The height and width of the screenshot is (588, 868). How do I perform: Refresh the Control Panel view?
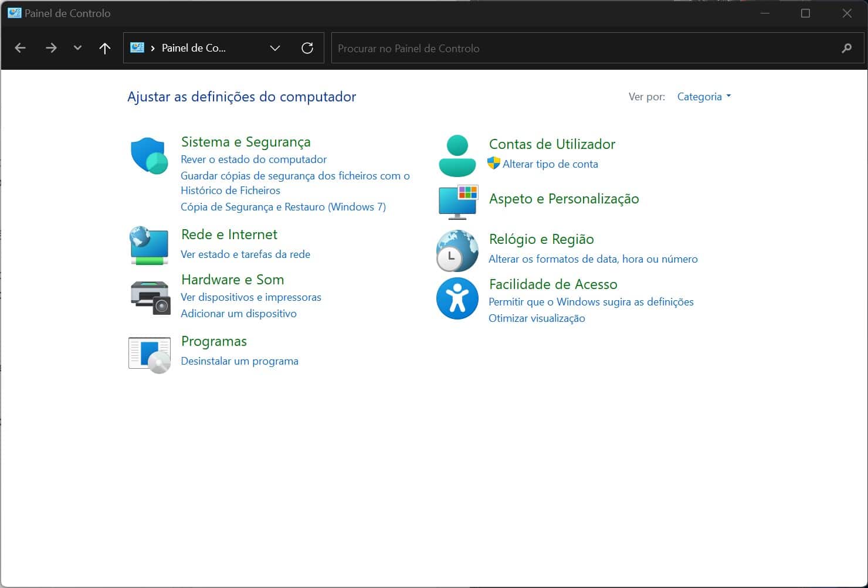307,48
